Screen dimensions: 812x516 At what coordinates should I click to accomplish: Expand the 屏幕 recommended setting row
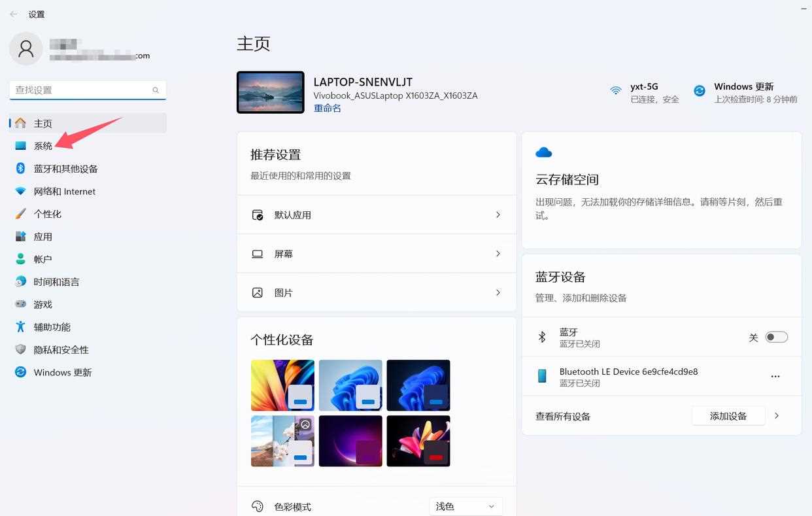377,254
